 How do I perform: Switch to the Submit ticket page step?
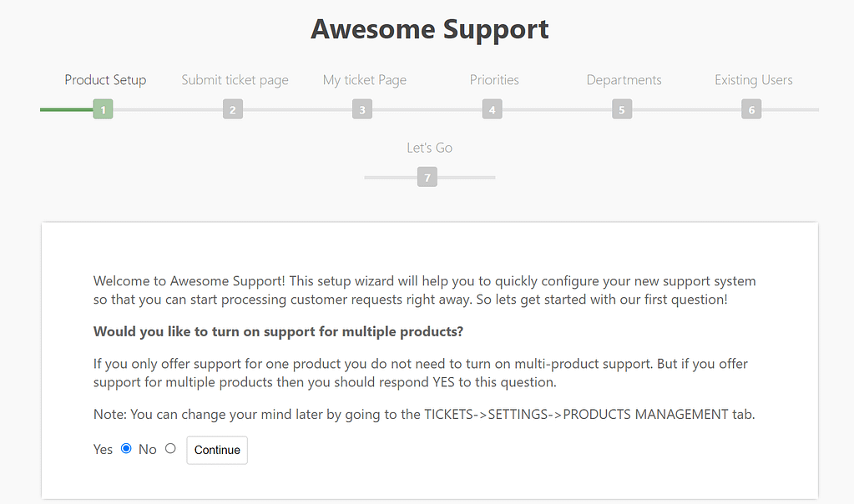(x=235, y=79)
